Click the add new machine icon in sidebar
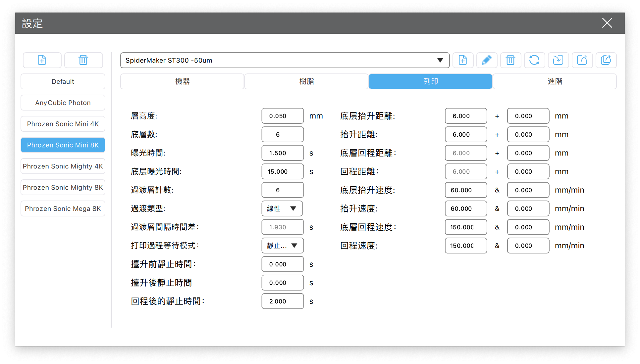 pyautogui.click(x=42, y=60)
